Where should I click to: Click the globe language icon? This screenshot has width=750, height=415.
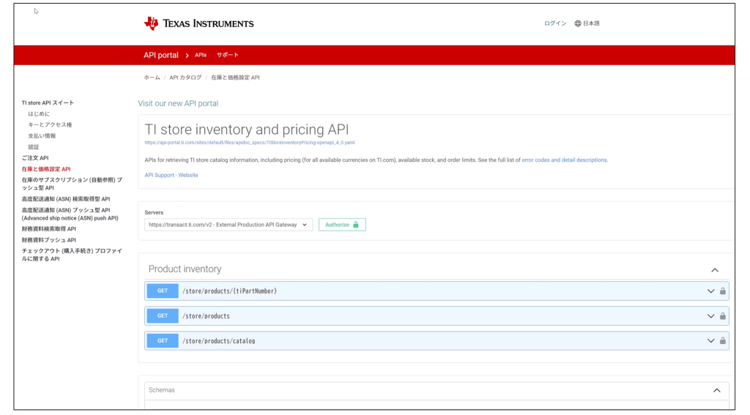pyautogui.click(x=578, y=23)
